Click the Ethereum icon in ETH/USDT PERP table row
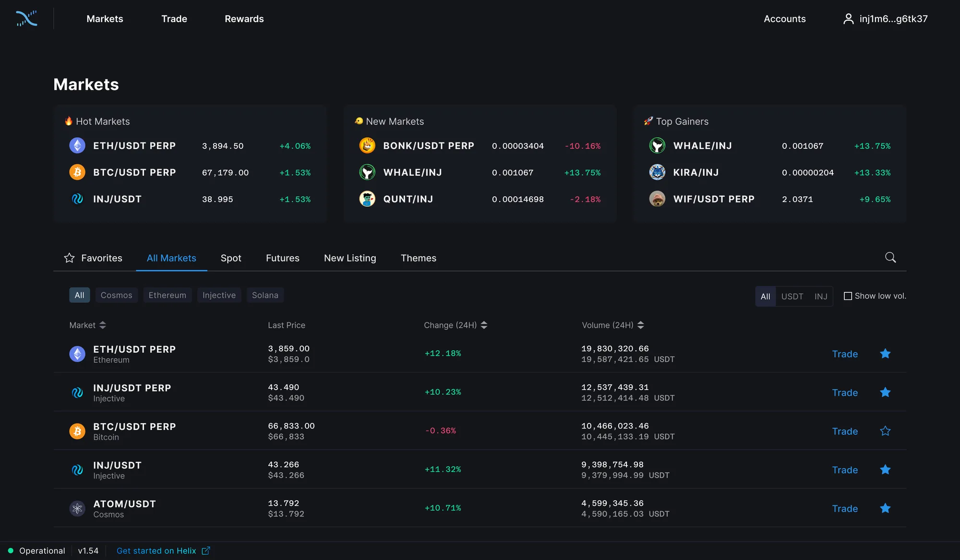960x560 pixels. [x=77, y=354]
